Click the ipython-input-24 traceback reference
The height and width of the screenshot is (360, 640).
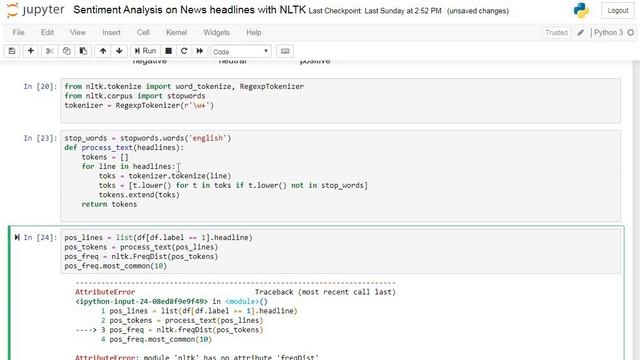[141, 302]
